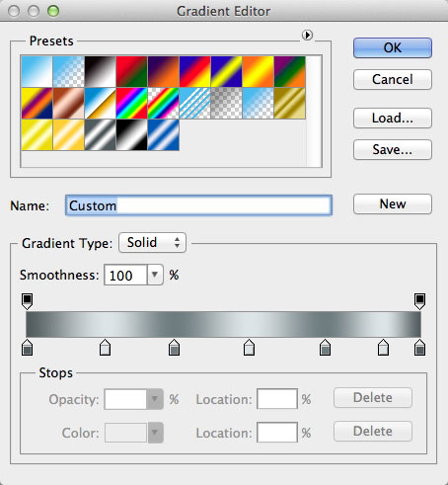Pick the rainbow Spectrum gradient preset
448x485 pixels.
[x=131, y=103]
